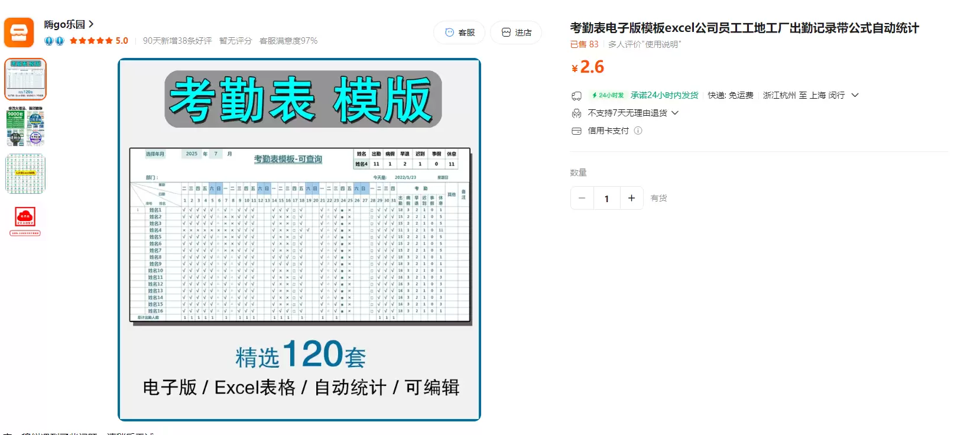The width and height of the screenshot is (980, 435).
Task: Select first thumbnail of attendance template
Action: (x=25, y=79)
